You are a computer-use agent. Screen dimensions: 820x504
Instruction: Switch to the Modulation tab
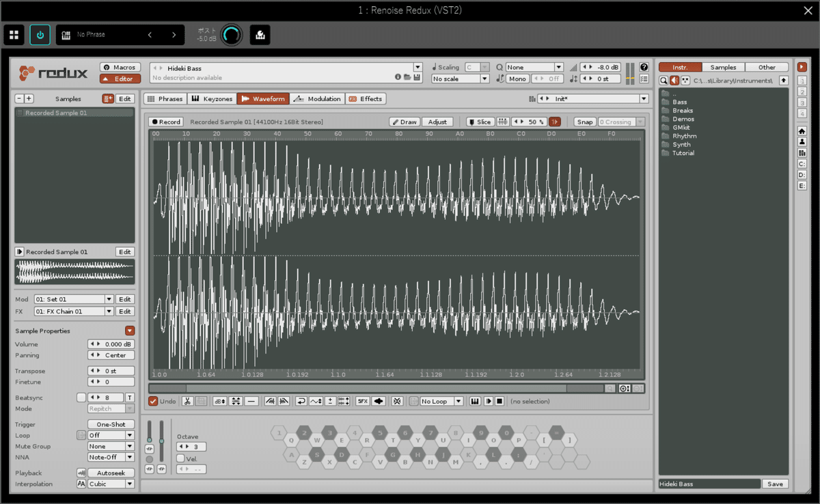[317, 98]
